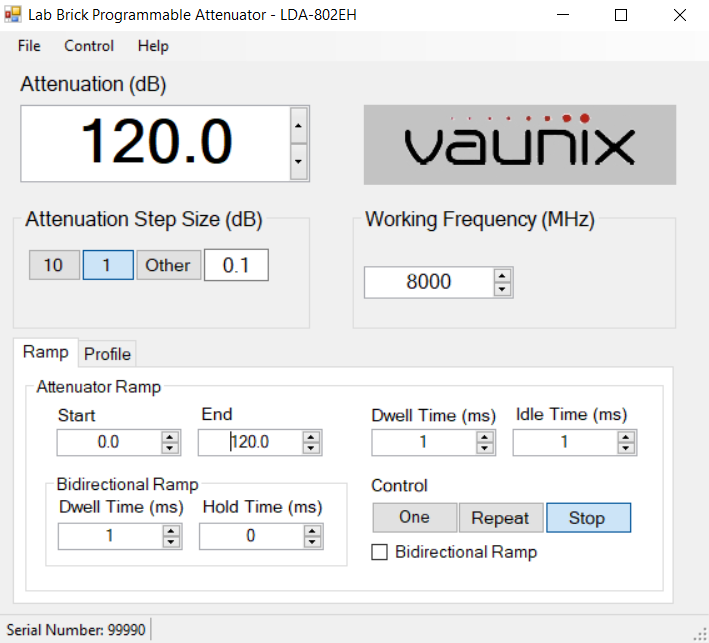Increment Working Frequency with up spinner

coord(503,276)
